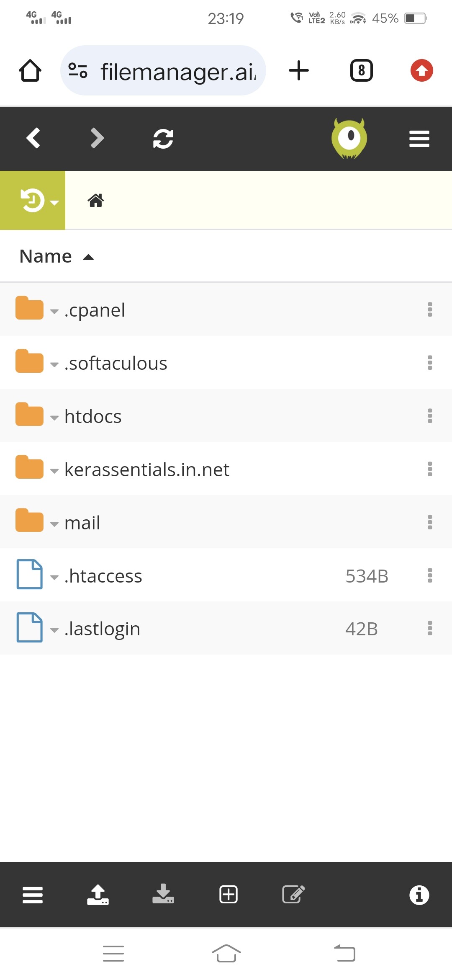
Task: Tap the browser address bar filemanager.ai
Action: (163, 70)
